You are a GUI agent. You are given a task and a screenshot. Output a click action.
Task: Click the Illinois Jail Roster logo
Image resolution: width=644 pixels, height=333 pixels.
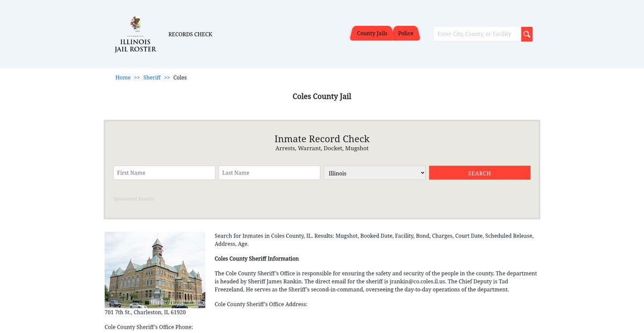135,34
